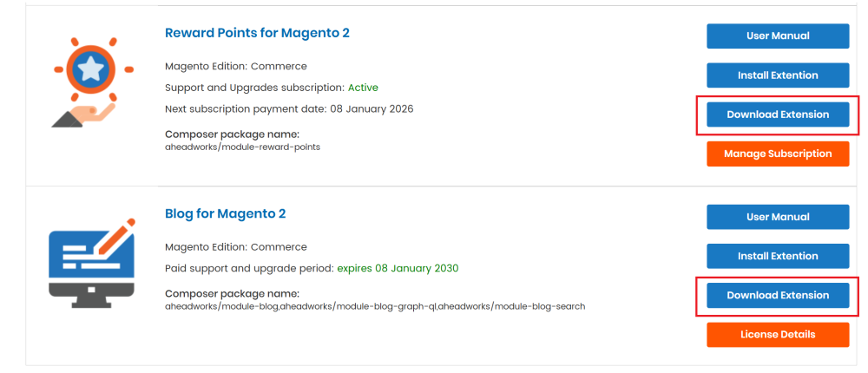The height and width of the screenshot is (373, 868).
Task: Download Extension for Blog for Magento 2
Action: (778, 296)
